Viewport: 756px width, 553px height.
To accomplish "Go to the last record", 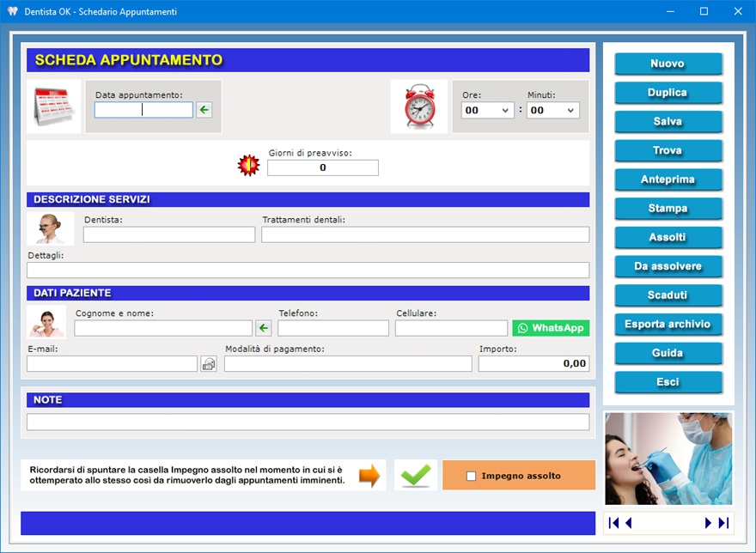I will pos(723,523).
